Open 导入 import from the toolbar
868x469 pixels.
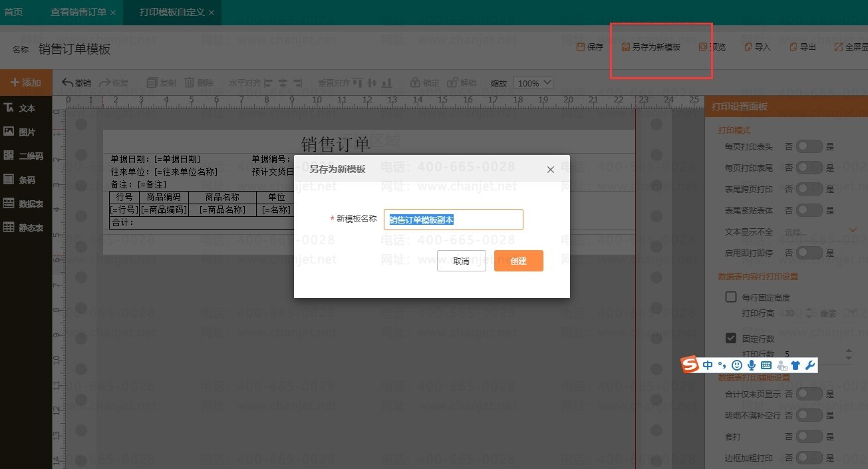click(x=757, y=47)
